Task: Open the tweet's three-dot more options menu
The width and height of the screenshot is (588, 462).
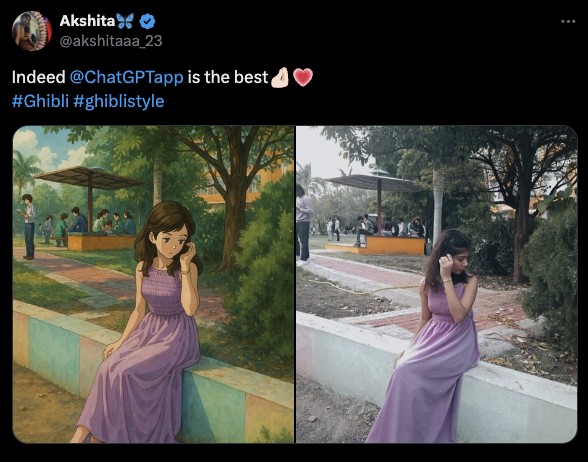Action: (x=568, y=21)
